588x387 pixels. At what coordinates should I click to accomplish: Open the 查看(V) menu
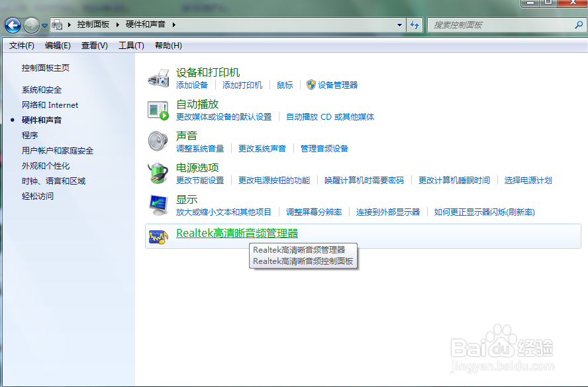point(95,46)
